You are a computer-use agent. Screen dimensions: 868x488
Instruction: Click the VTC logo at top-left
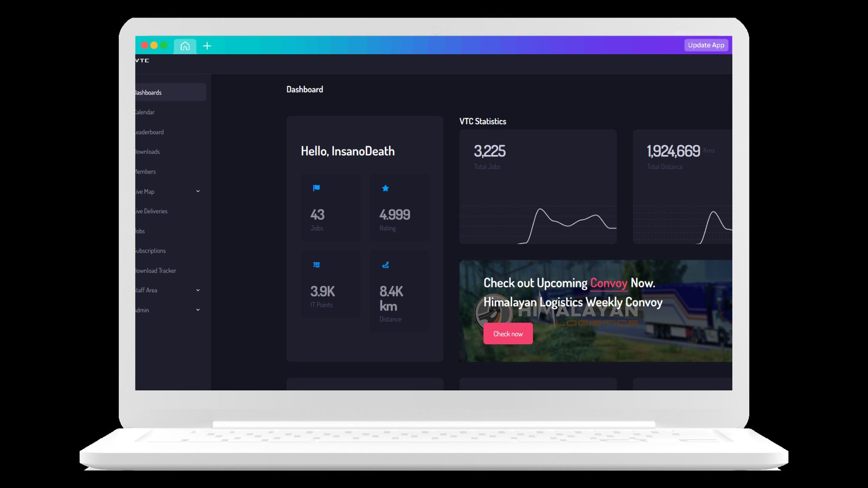point(142,60)
